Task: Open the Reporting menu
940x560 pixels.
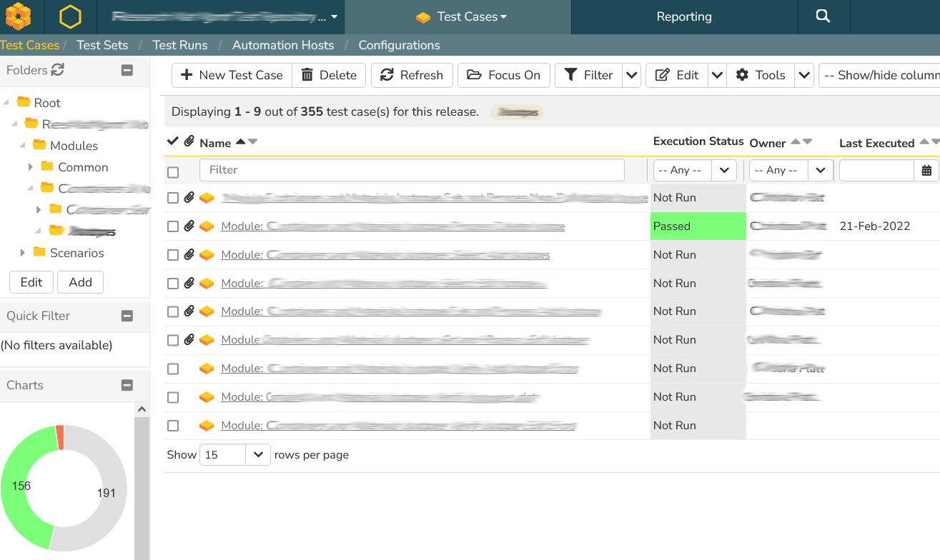Action: (x=684, y=16)
